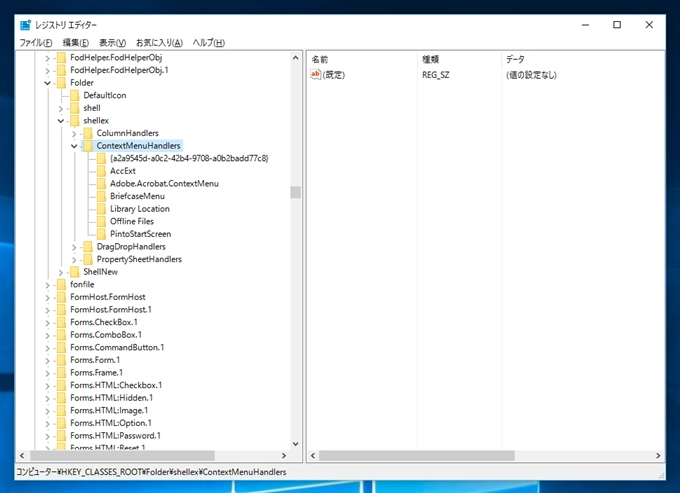
Task: Expand the Forms.ComboBox.1 key
Action: tap(48, 335)
